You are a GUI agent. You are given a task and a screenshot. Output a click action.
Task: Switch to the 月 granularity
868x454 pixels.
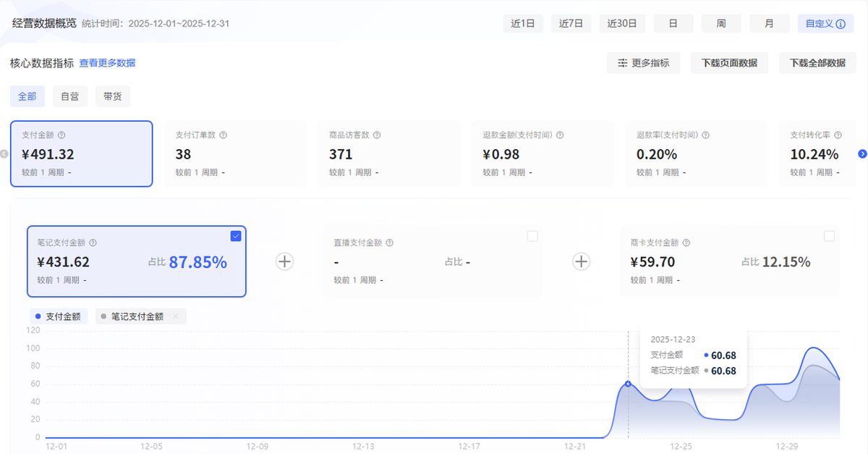tap(770, 23)
